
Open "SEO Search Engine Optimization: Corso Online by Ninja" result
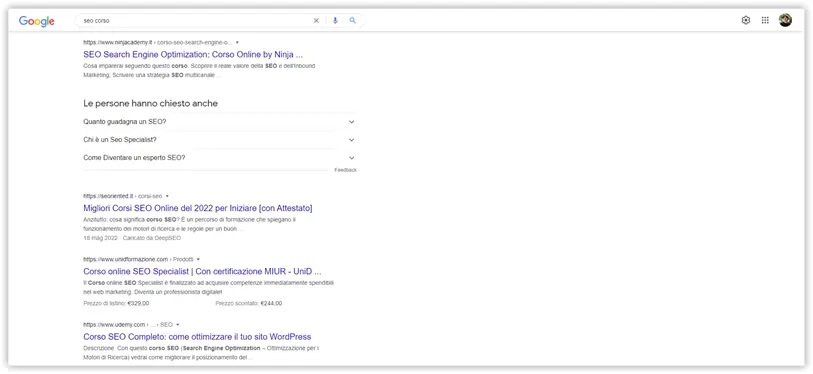pyautogui.click(x=193, y=54)
